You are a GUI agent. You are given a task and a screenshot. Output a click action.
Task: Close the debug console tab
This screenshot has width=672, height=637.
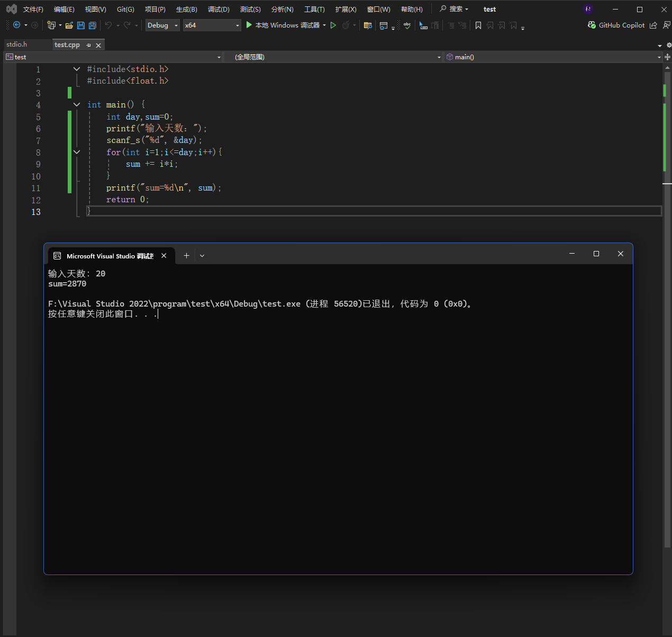tap(164, 256)
